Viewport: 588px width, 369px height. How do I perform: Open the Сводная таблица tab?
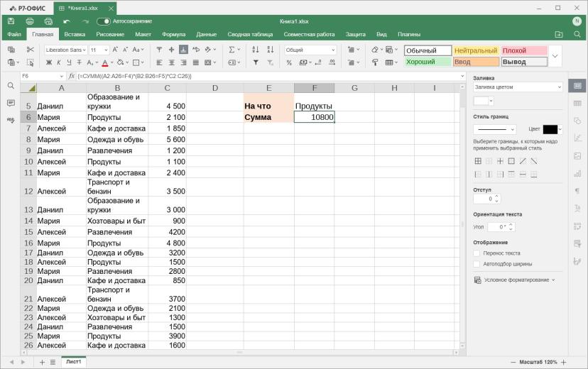click(x=250, y=34)
